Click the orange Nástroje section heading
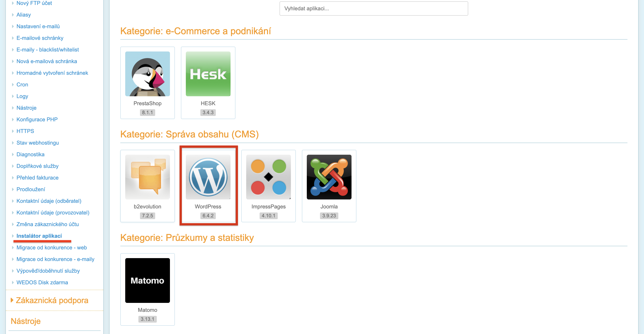Screen dimensions: 644x334 [x=26, y=321]
